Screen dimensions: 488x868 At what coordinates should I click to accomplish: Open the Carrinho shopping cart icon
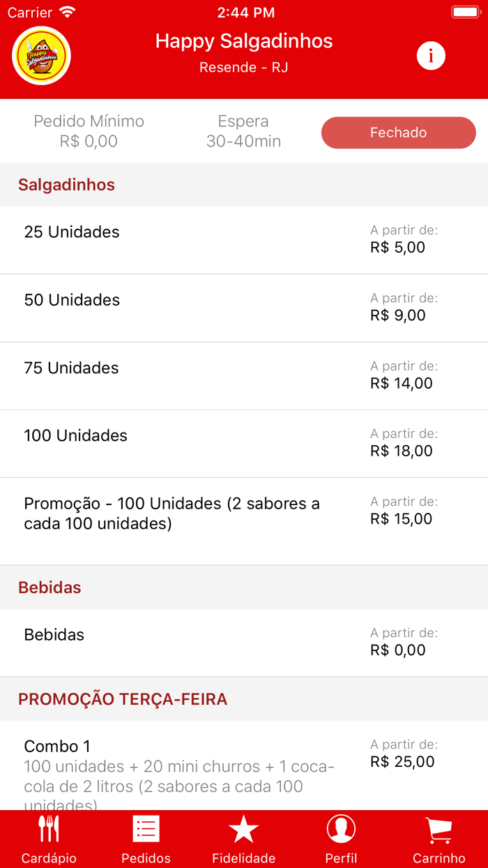(439, 828)
